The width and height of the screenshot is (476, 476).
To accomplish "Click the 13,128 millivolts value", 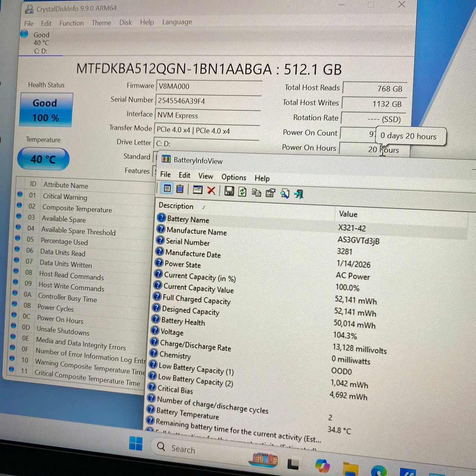I will tap(359, 348).
